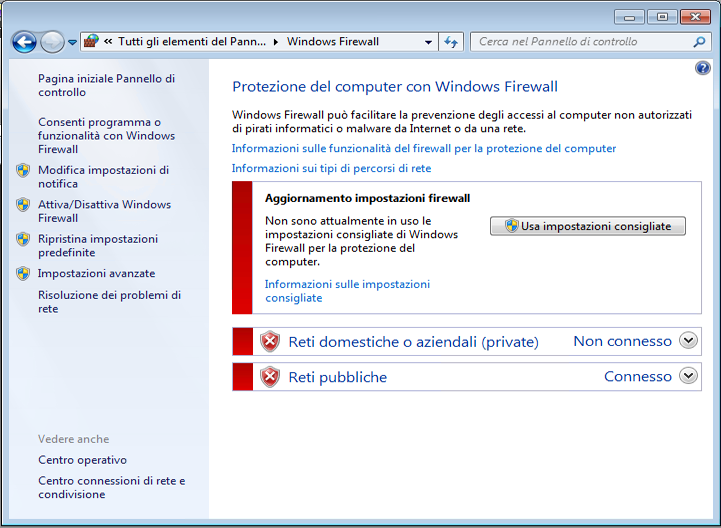Click red shield icon for public networks

point(270,377)
